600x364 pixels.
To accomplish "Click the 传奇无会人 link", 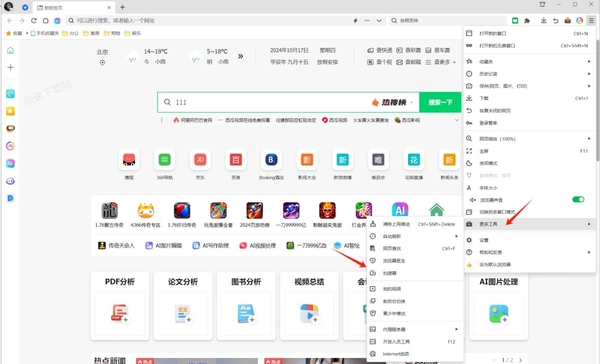I will coord(117,246).
